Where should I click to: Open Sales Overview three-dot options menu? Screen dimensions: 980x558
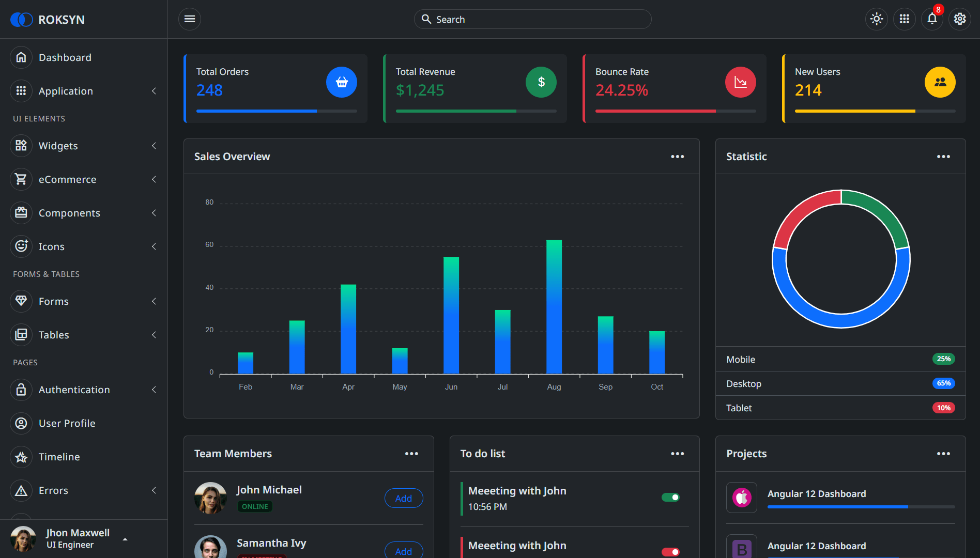point(678,157)
